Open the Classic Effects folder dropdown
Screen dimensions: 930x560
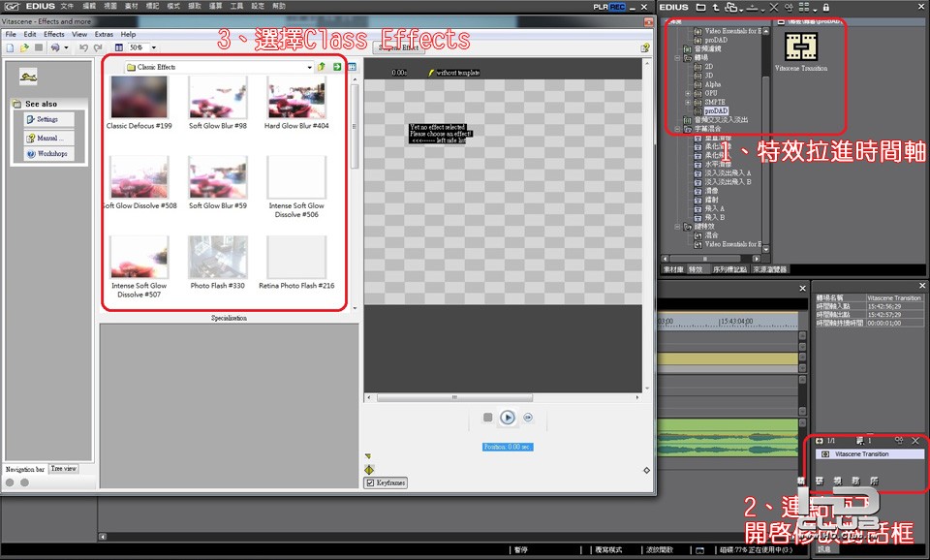(310, 67)
